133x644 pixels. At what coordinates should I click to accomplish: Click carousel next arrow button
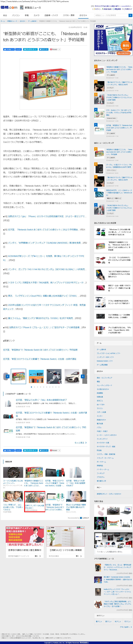[x=83, y=376]
